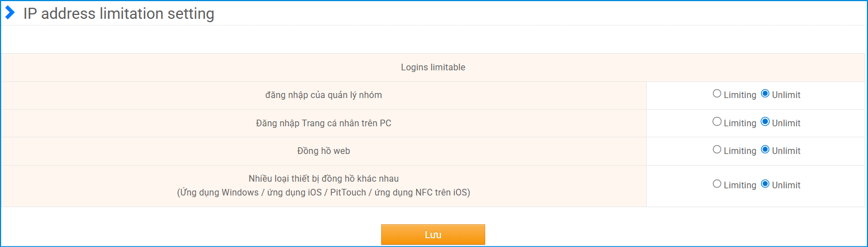Click the 'Đồng hồ web' row label
Viewport: 868px width, 247px height.
pos(324,151)
